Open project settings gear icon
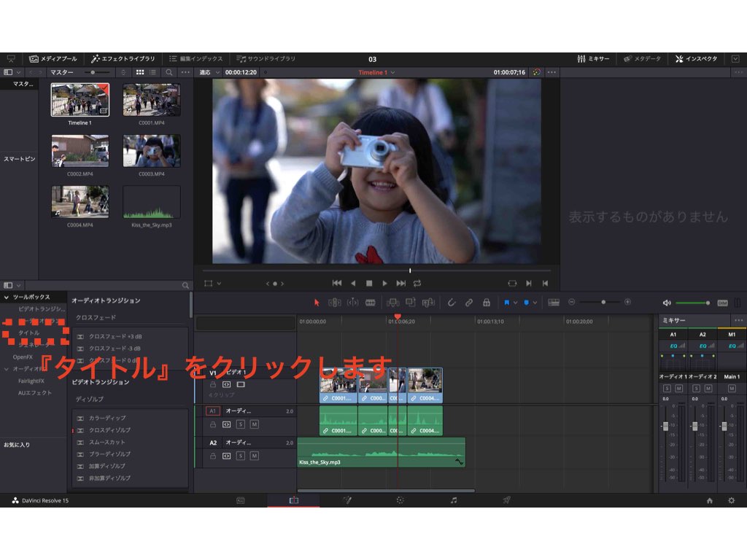 (x=731, y=500)
